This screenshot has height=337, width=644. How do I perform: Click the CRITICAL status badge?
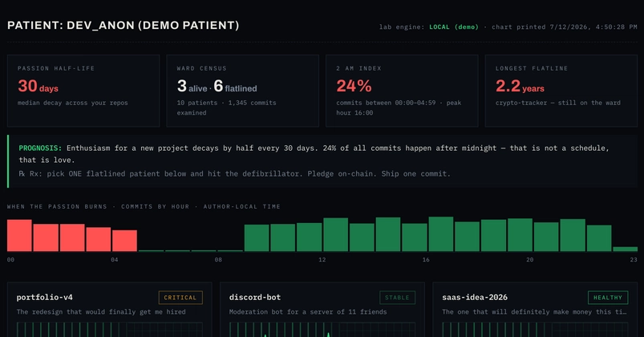click(x=180, y=298)
